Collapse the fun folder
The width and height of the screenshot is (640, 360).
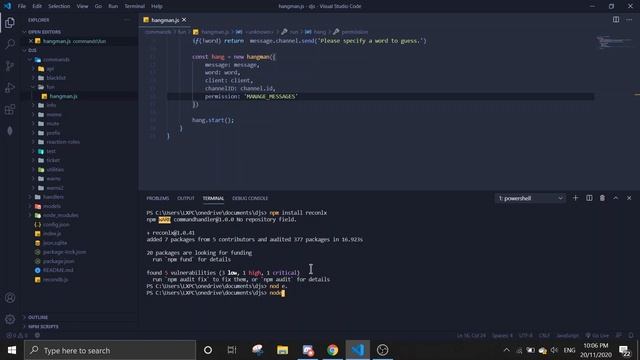point(50,87)
